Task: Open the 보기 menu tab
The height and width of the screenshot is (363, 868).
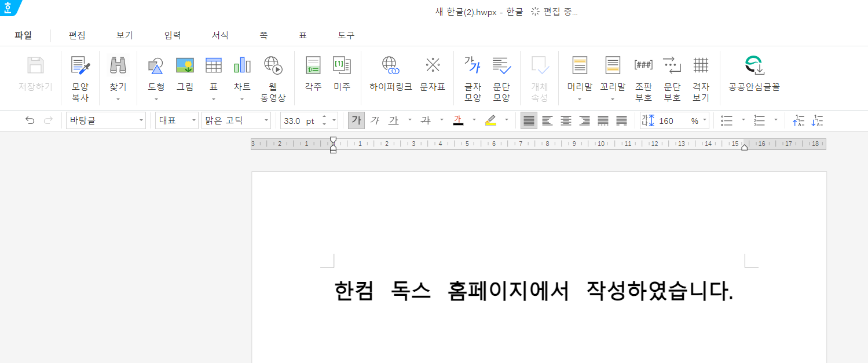Action: coord(124,35)
